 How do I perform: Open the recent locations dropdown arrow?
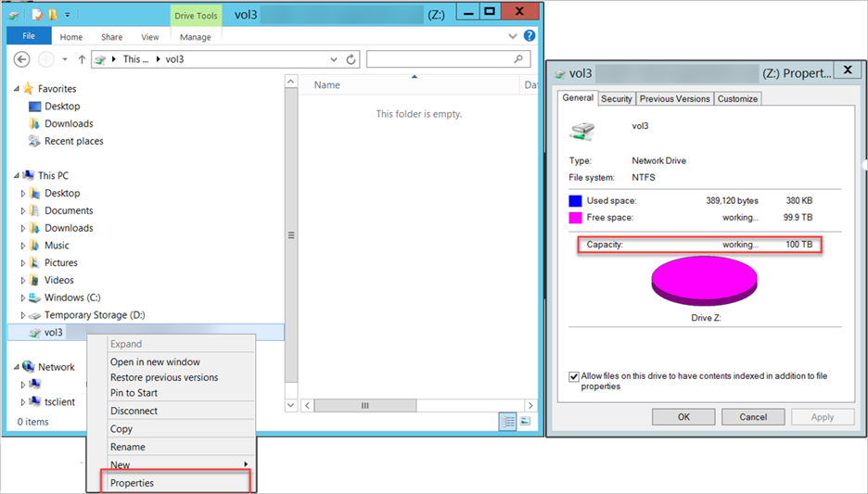coord(65,59)
